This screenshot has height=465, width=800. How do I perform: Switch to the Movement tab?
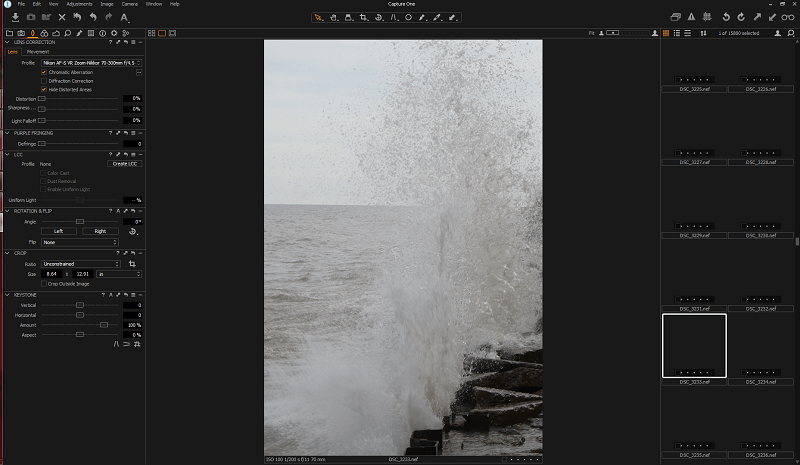[x=38, y=52]
